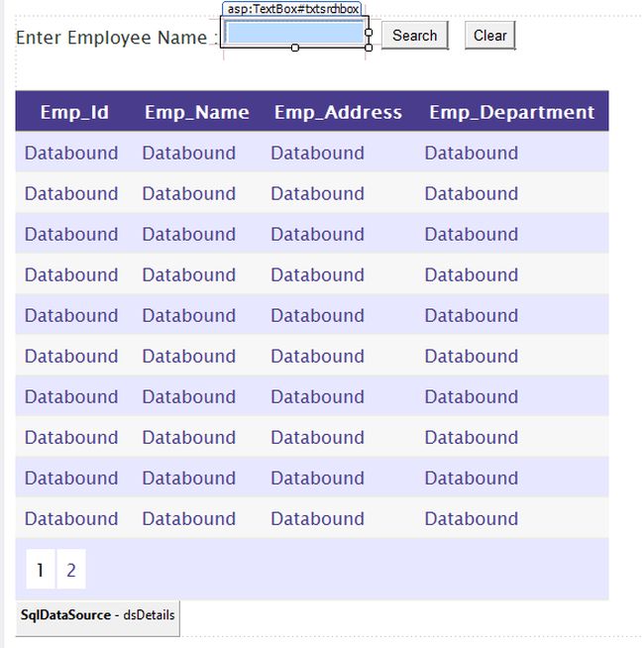Click the Search button
644x648 pixels.
pos(414,36)
